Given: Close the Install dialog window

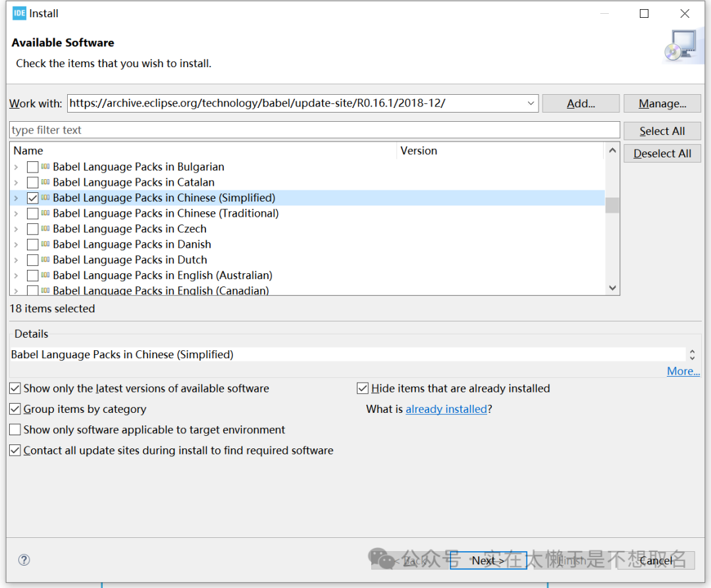Looking at the screenshot, I should 685,14.
